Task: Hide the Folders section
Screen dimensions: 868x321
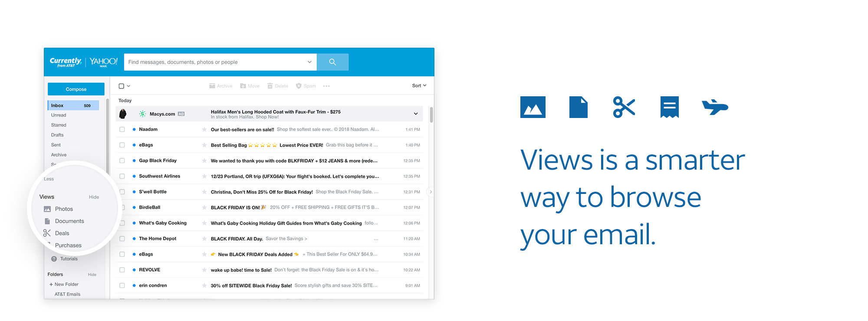Action: [92, 275]
